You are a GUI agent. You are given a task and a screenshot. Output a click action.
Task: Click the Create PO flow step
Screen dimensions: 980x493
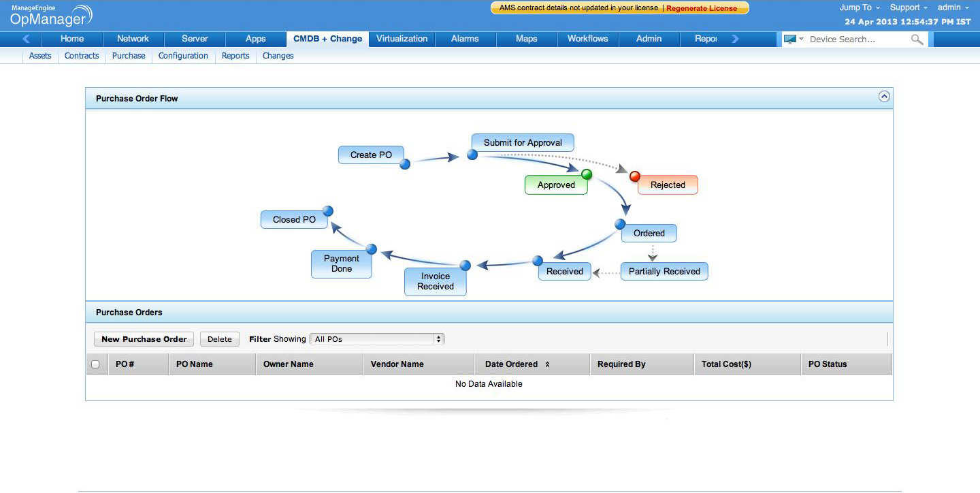click(x=371, y=155)
